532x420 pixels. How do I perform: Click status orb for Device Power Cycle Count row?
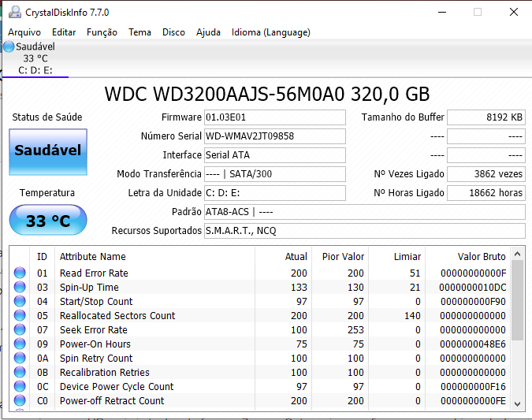coord(20,386)
